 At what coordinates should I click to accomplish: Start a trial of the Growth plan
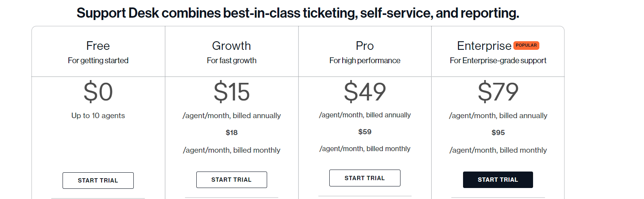231,180
